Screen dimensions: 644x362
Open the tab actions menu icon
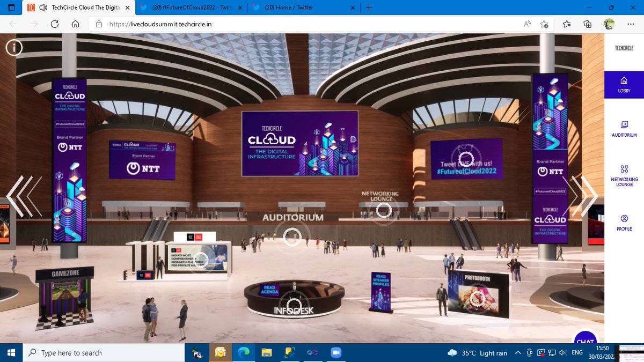point(11,8)
